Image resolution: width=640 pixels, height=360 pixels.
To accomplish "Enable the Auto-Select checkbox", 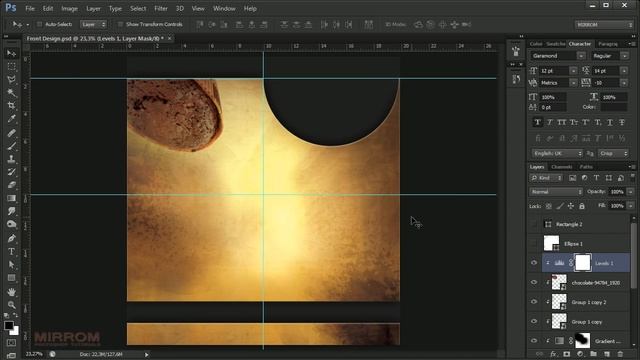I will point(40,24).
